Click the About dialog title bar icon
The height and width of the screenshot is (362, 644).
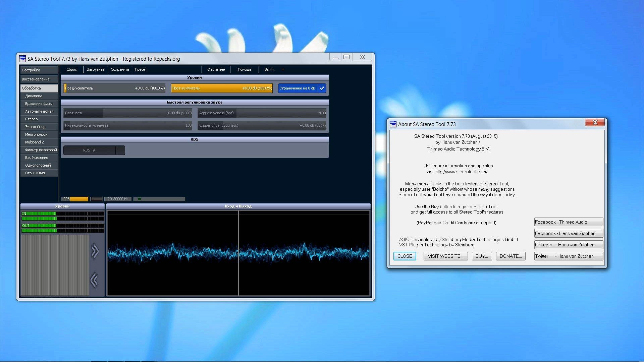click(x=393, y=124)
